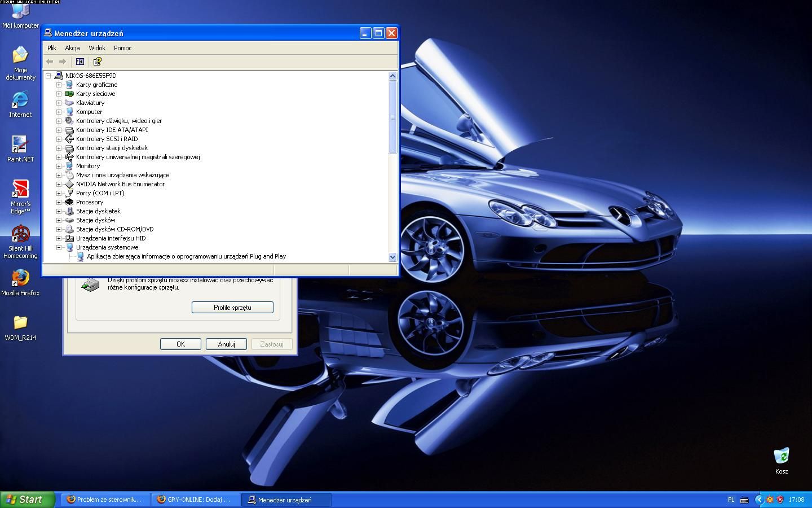Expand the Kontrolery dźwięku, wideo i gier node

tap(59, 121)
